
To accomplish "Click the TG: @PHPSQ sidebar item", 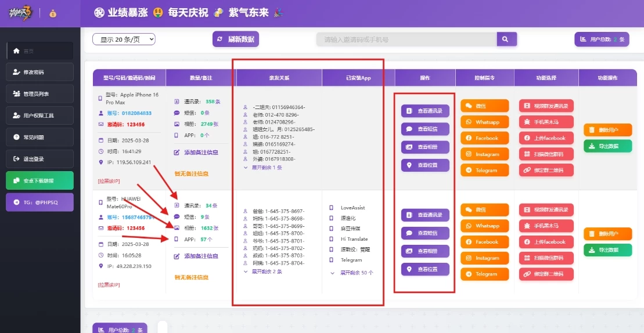I will pos(39,202).
